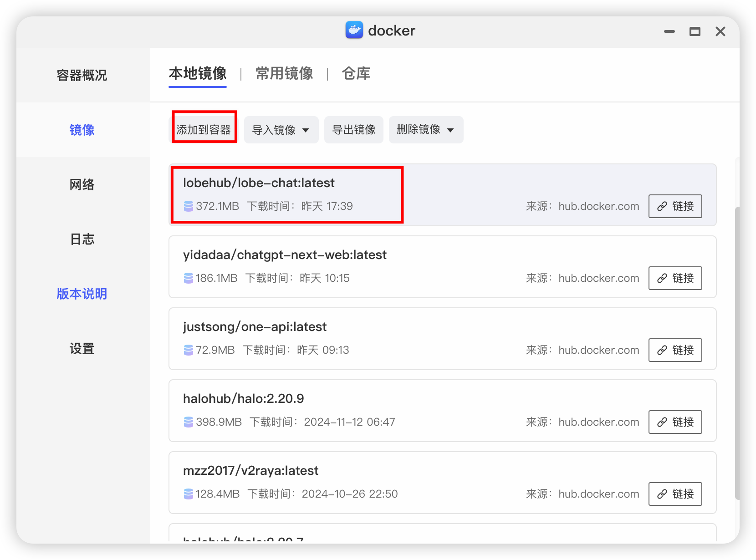Screen dimensions: 756x560
Task: Close the docker window
Action: point(720,31)
